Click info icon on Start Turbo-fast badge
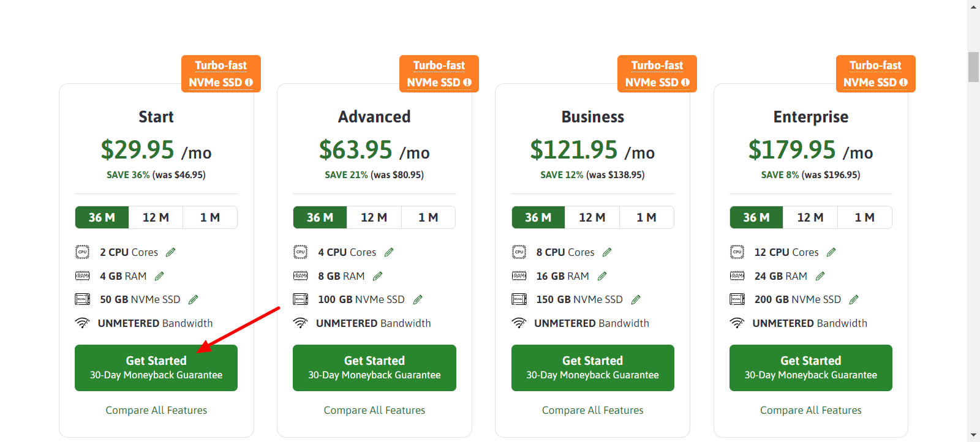Screen dimensions: 980x442 pos(249,82)
